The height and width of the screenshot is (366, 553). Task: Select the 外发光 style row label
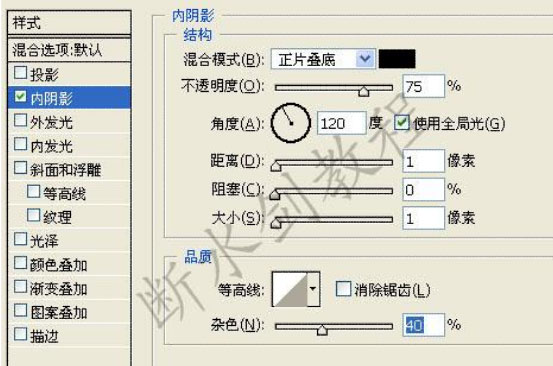[x=51, y=122]
